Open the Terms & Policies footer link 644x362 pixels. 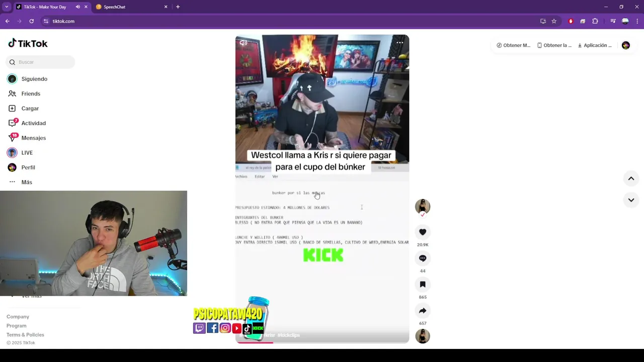(x=25, y=335)
